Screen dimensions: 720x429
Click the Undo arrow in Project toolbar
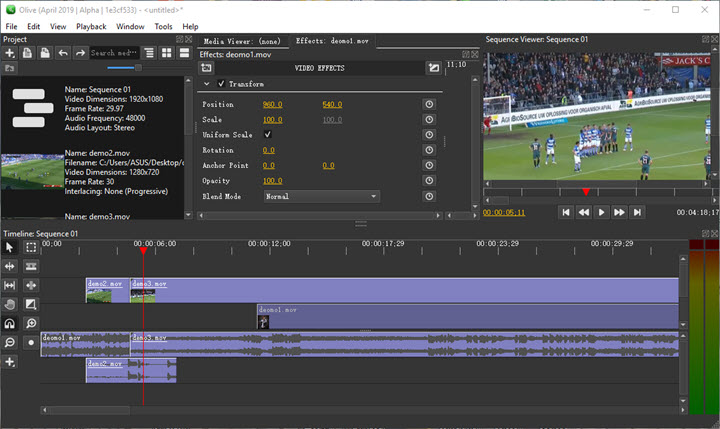click(62, 53)
